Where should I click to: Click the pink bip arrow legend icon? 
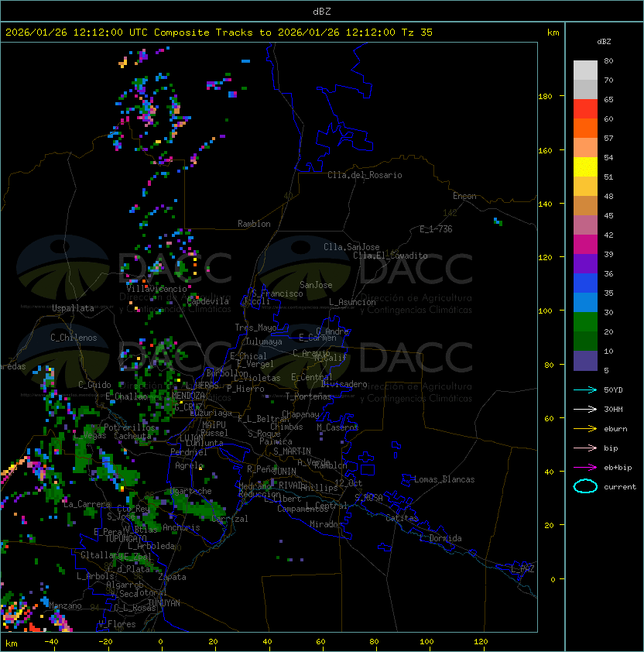[x=585, y=448]
